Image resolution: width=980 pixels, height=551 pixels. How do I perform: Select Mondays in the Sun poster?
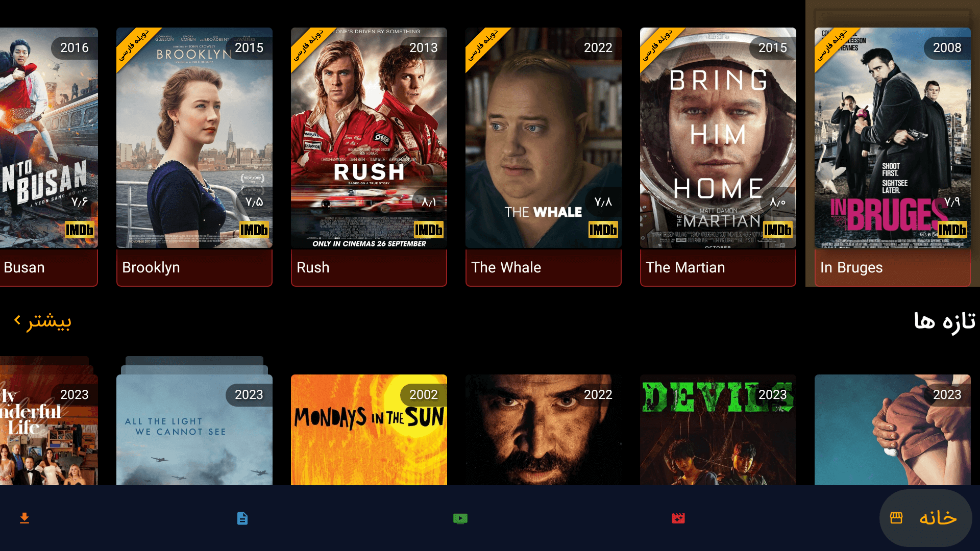pos(369,430)
